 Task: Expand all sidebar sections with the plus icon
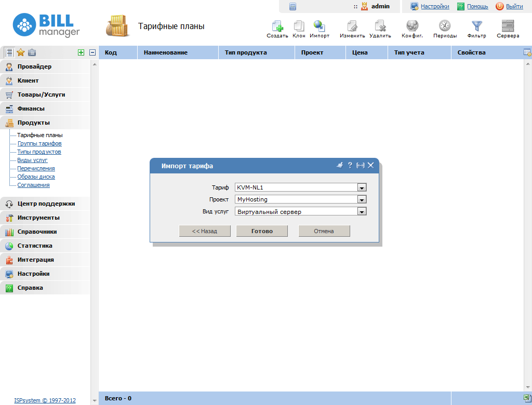(81, 52)
